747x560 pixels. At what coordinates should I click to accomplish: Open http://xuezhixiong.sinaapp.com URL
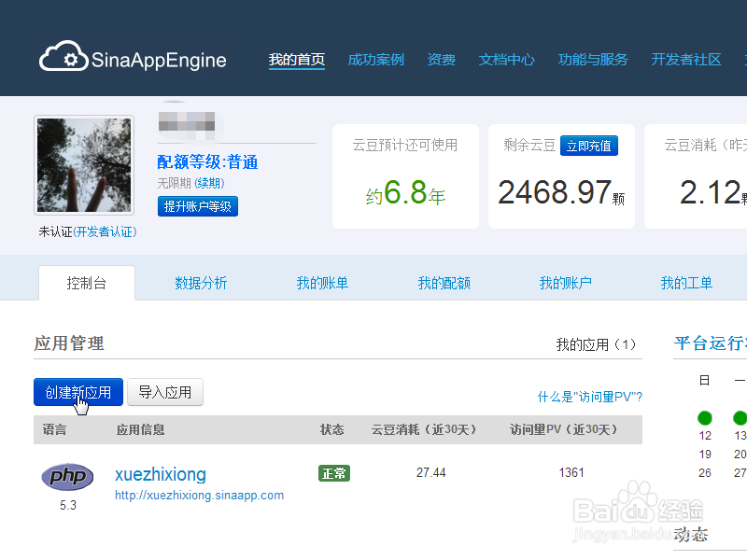199,496
